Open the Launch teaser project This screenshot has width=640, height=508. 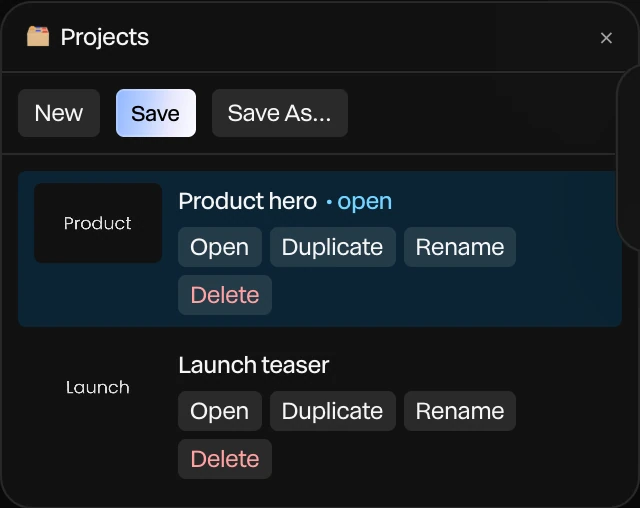220,411
